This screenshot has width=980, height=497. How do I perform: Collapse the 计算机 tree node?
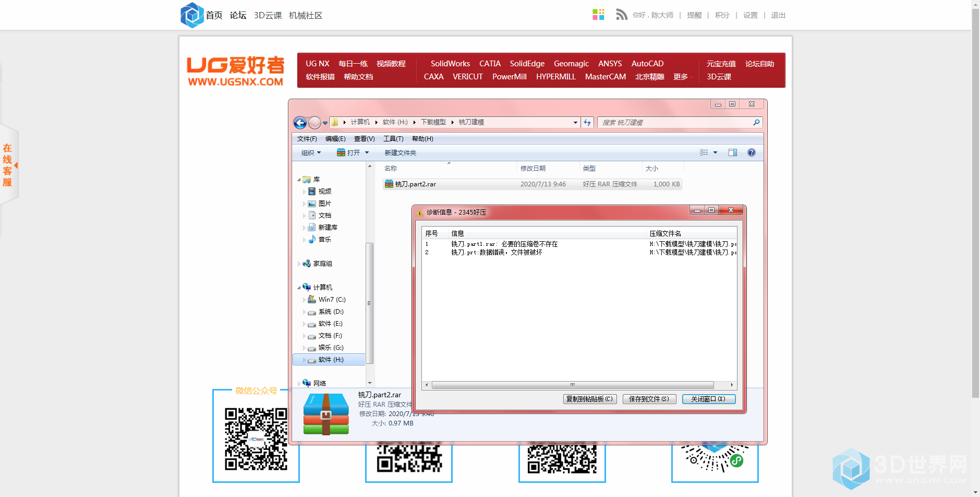pyautogui.click(x=299, y=288)
